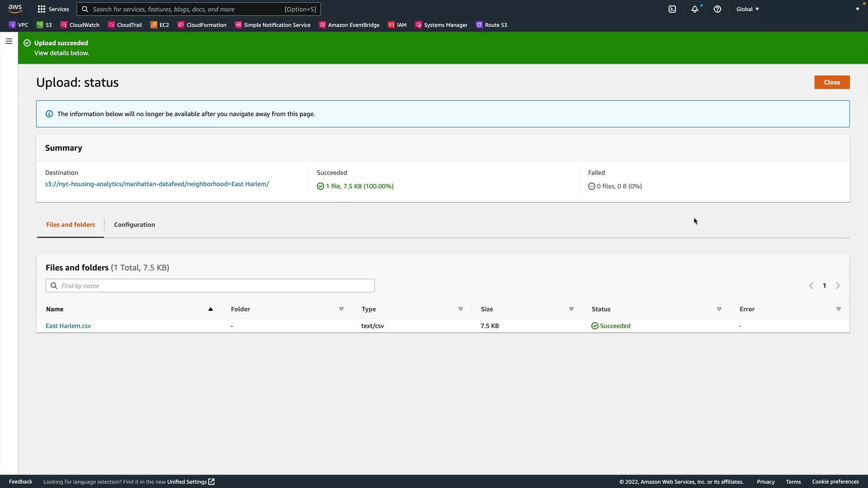Image resolution: width=868 pixels, height=488 pixels.
Task: Open the notifications bell
Action: (x=695, y=9)
